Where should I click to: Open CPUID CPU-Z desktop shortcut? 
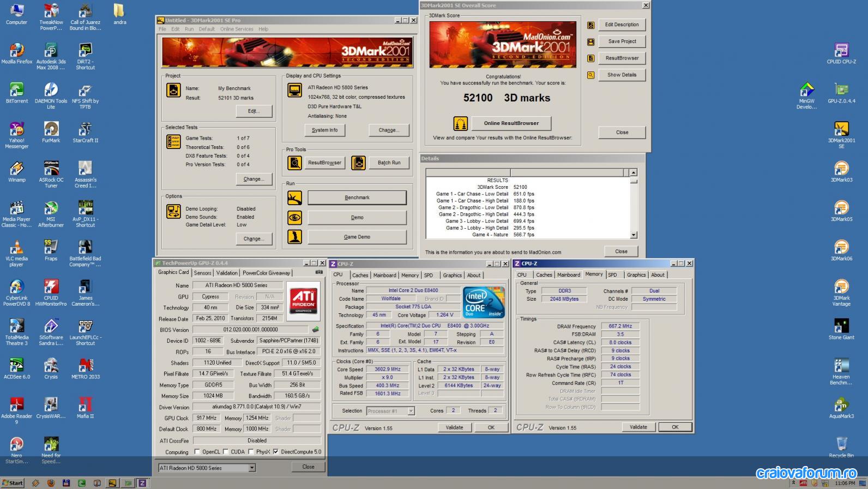(x=841, y=53)
